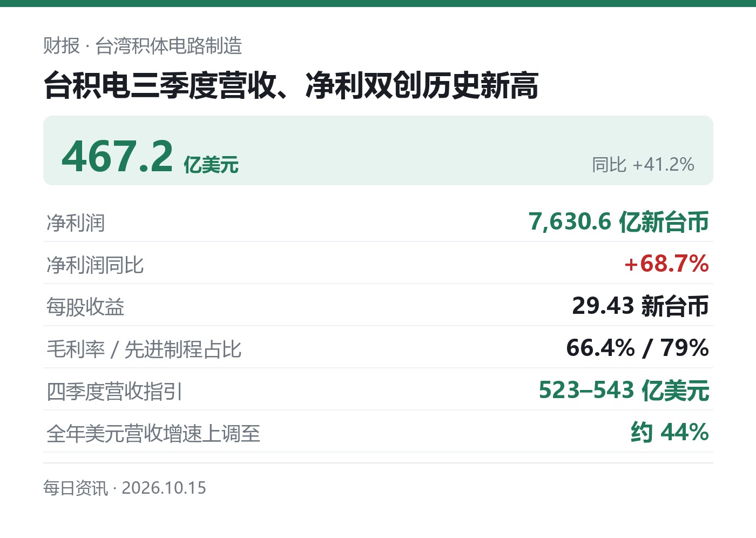Click the revenue figure 467.2

point(117,156)
